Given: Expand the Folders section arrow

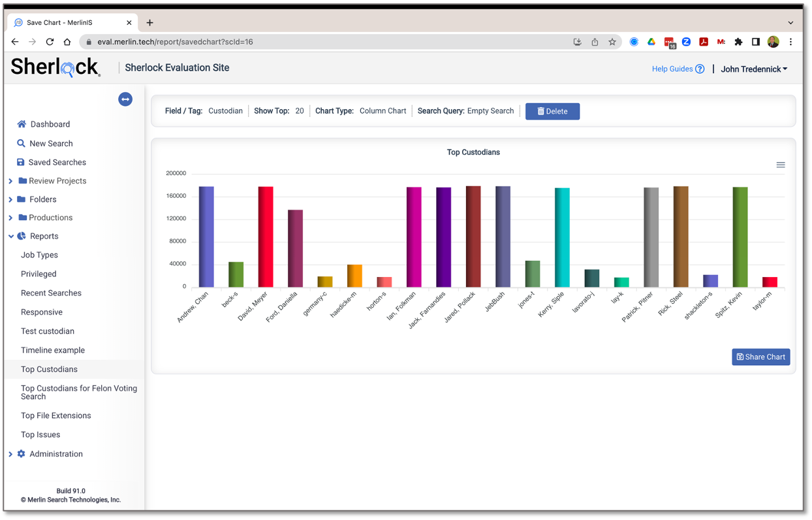Looking at the screenshot, I should 10,199.
